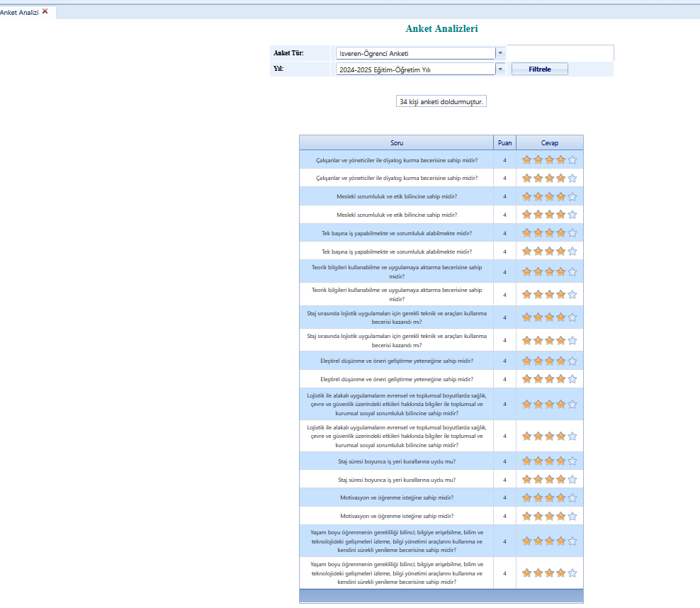Click the empty star in white 'Staj süresi boyunca' row

pos(572,480)
